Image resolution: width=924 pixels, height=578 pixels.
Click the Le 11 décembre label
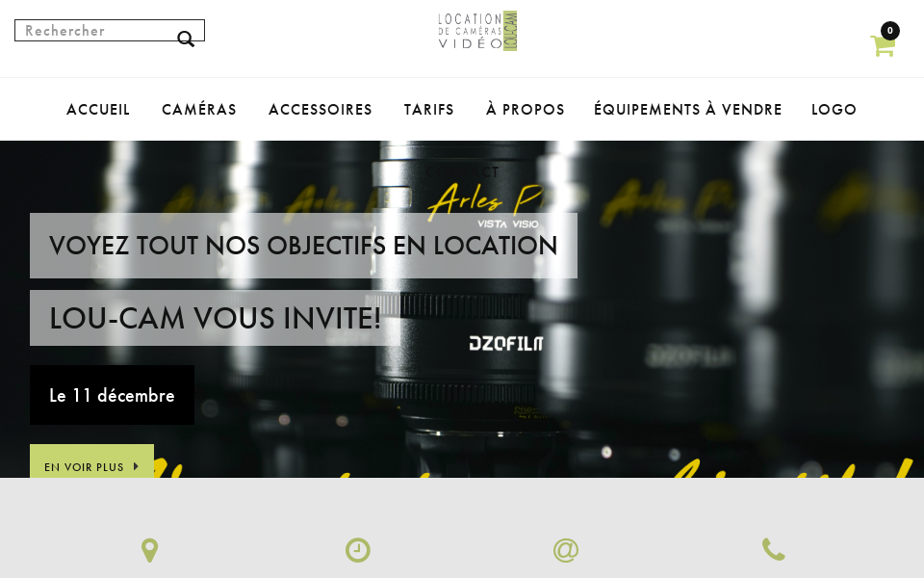point(112,395)
